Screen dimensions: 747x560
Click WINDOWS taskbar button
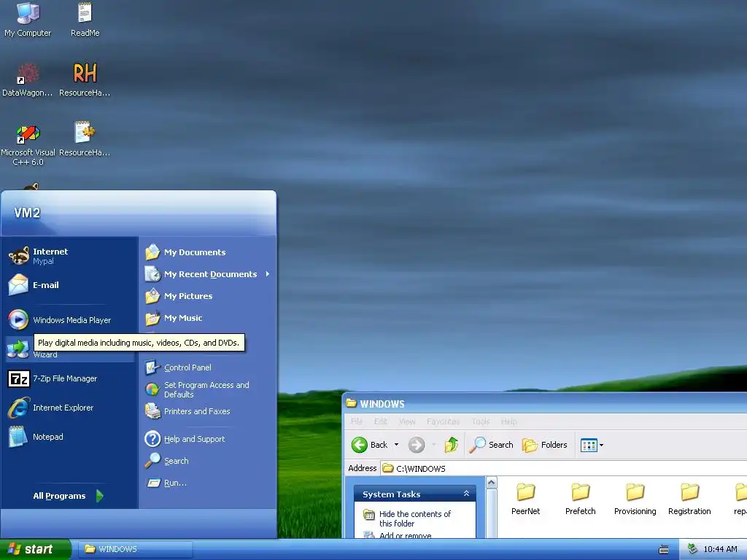coord(135,549)
